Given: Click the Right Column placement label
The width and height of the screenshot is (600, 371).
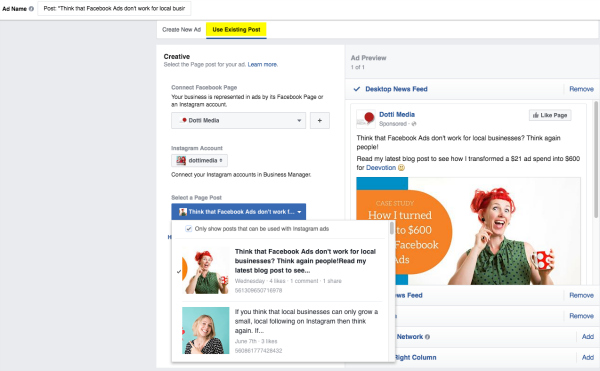Looking at the screenshot, I should pos(416,357).
